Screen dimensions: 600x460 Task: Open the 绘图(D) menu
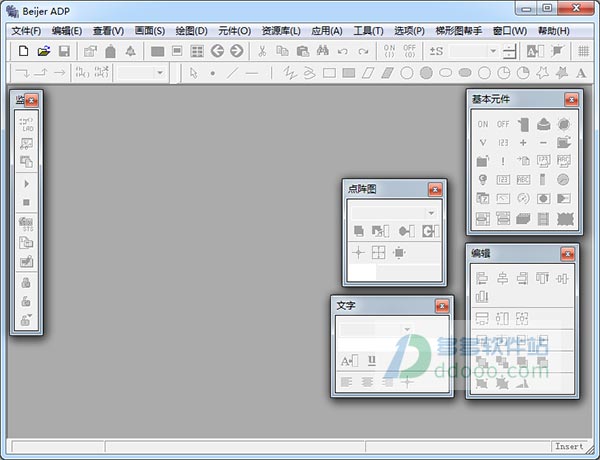click(191, 31)
